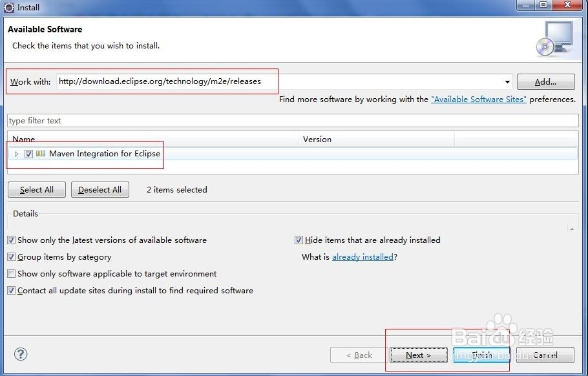
Task: Open the already installed link
Action: point(362,256)
